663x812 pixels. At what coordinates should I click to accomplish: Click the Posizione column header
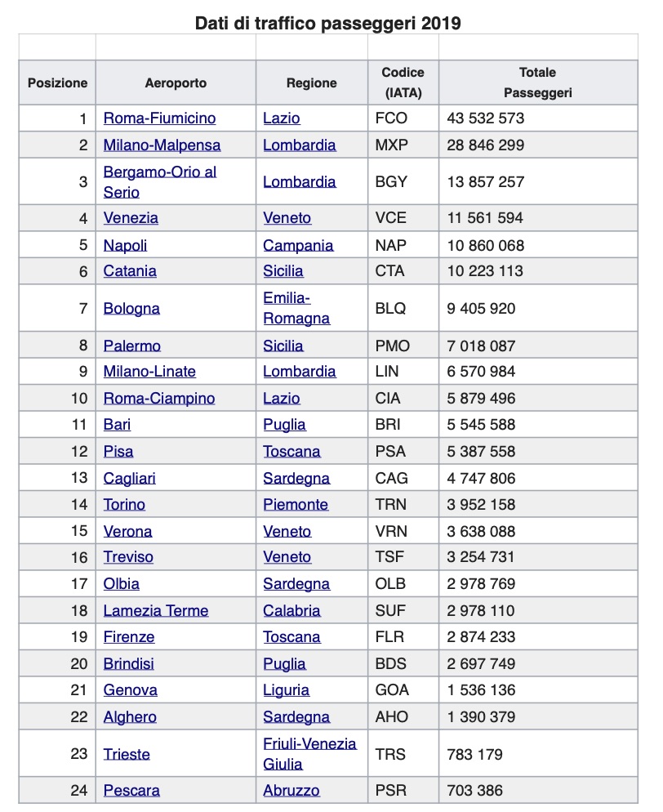pos(57,83)
